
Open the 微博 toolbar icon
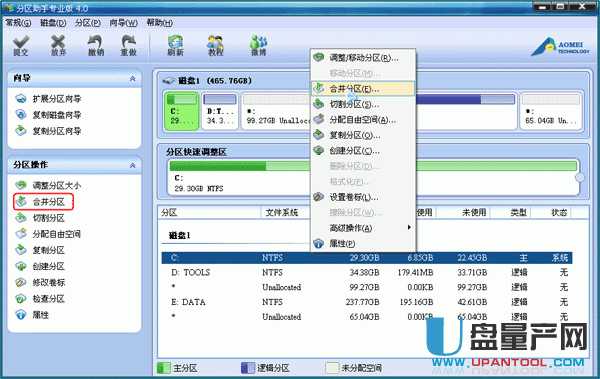pos(259,46)
